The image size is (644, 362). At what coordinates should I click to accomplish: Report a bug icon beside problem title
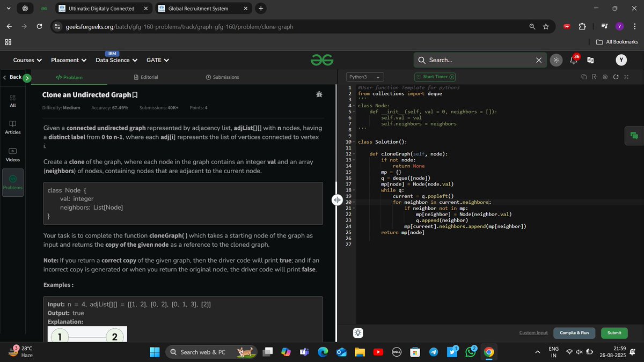coord(319,94)
